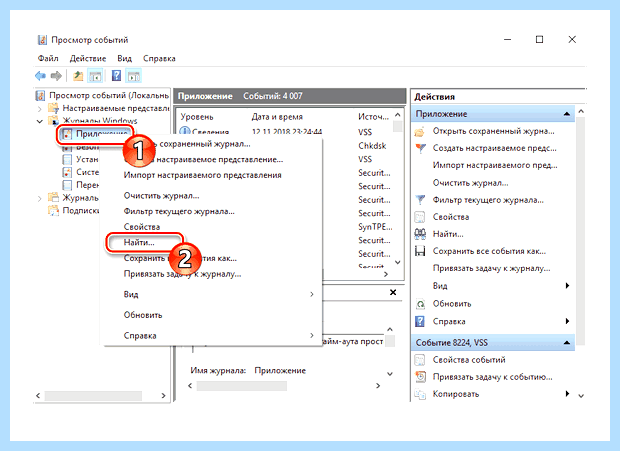The height and width of the screenshot is (451, 620).
Task: Click the tree pane horizontal scrollbar
Action: 94,395
